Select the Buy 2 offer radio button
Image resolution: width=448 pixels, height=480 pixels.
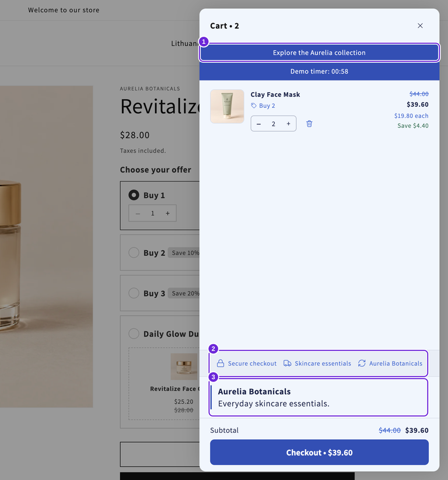[x=134, y=253]
